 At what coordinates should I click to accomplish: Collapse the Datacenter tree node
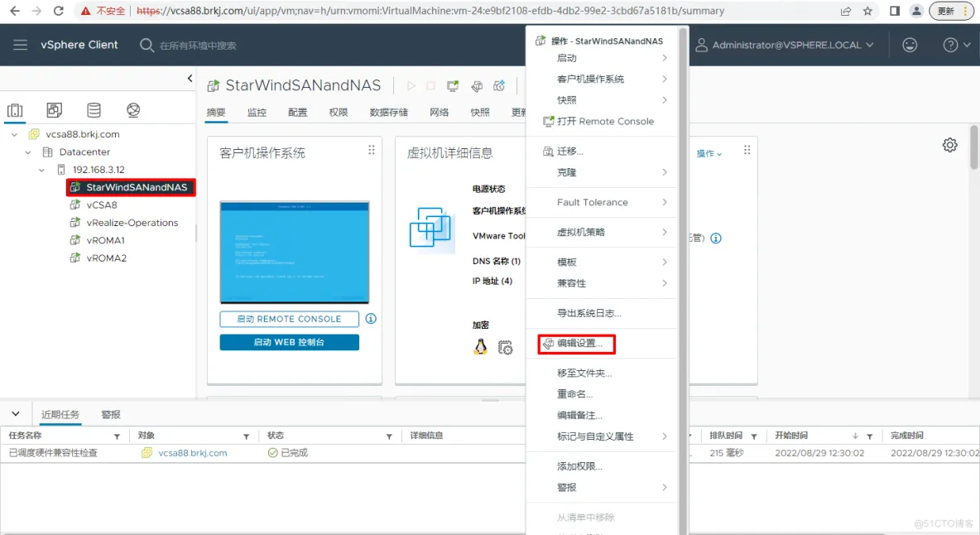click(27, 152)
